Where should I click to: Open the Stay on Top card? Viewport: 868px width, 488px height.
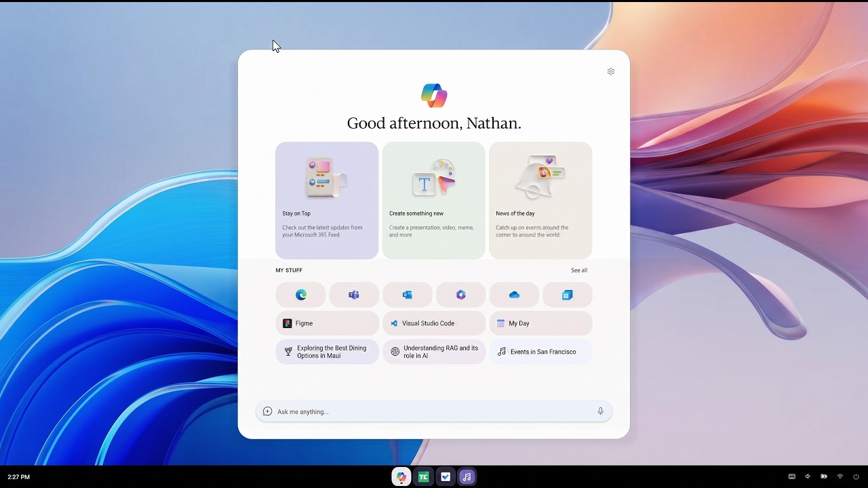coord(327,200)
